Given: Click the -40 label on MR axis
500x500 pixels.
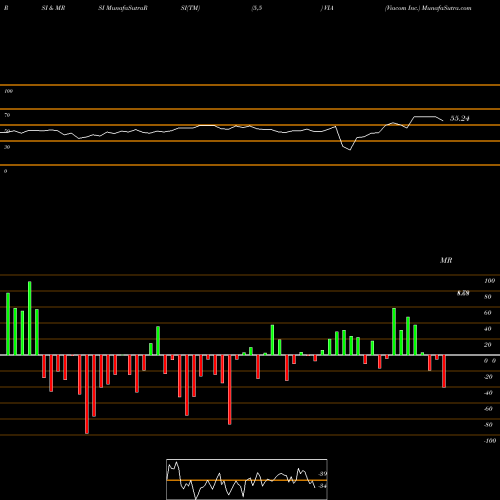Looking at the screenshot, I should point(488,393).
